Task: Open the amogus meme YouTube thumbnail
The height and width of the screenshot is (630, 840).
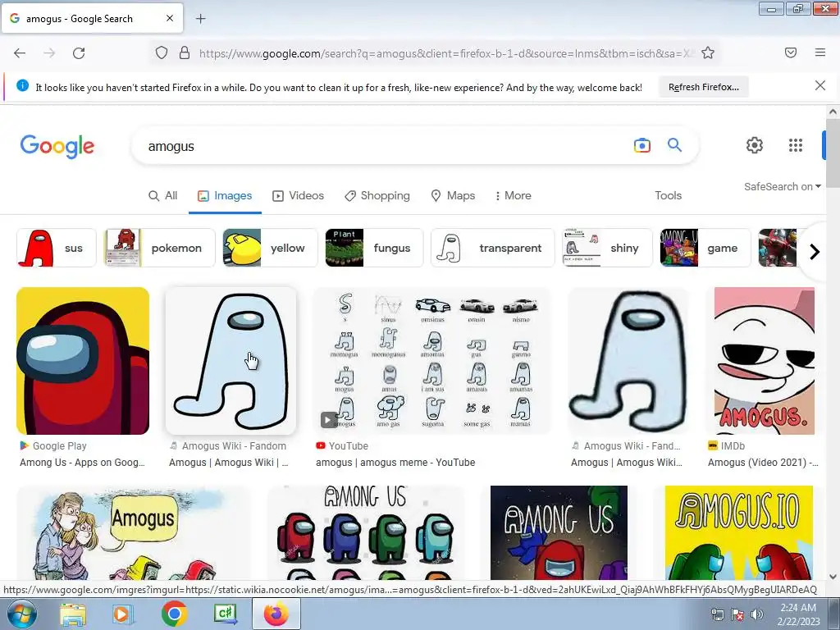Action: (431, 361)
